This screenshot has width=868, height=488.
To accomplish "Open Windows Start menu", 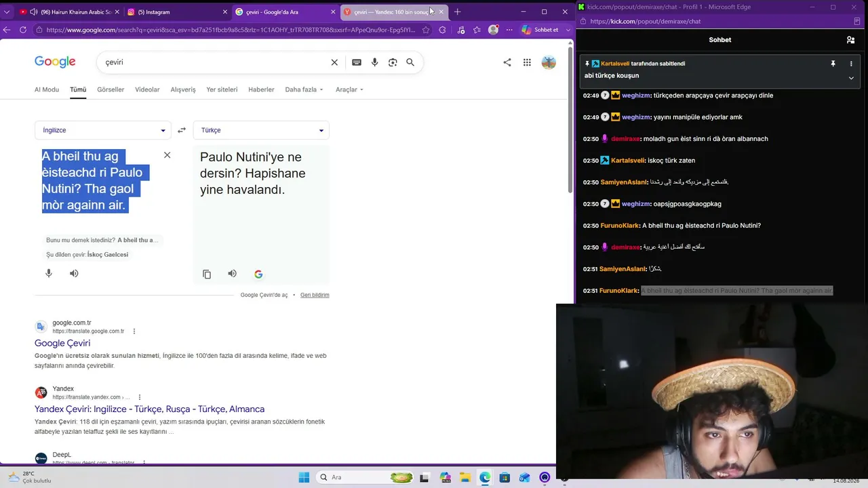I will (304, 477).
